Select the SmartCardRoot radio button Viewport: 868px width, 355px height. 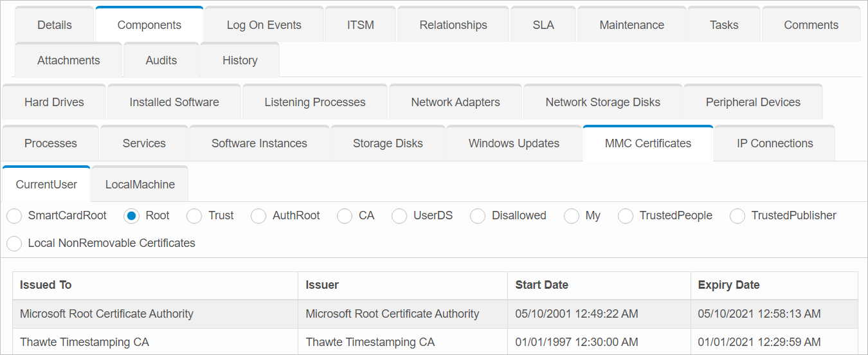click(14, 216)
